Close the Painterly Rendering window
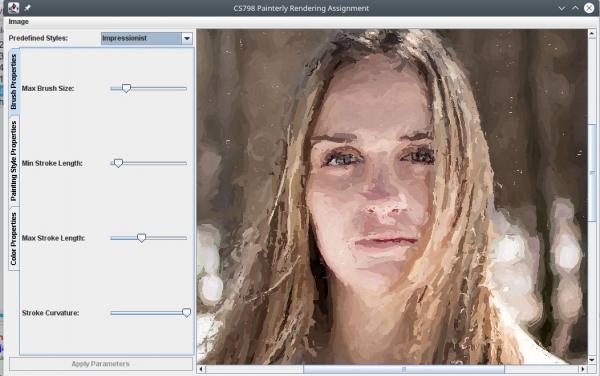 tap(589, 8)
